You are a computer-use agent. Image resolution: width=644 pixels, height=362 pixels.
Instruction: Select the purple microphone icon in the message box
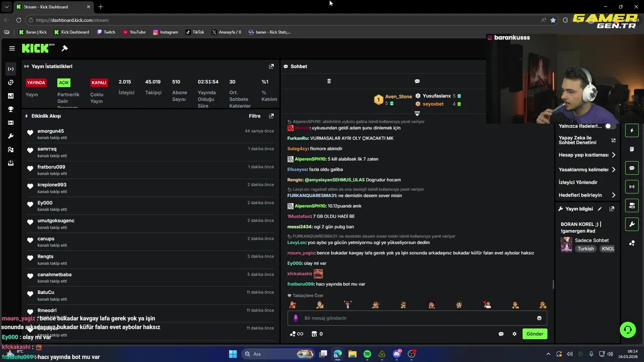296,318
